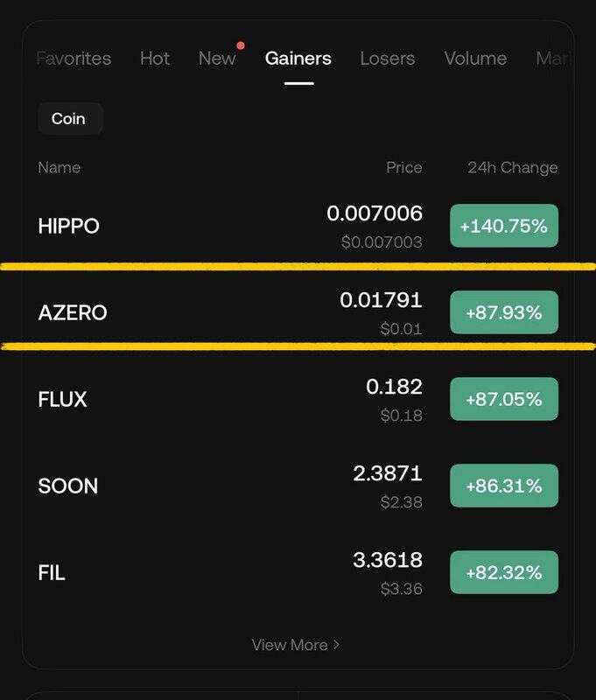Screen dimensions: 596x700
Task: Click the View More link
Action: [290, 645]
